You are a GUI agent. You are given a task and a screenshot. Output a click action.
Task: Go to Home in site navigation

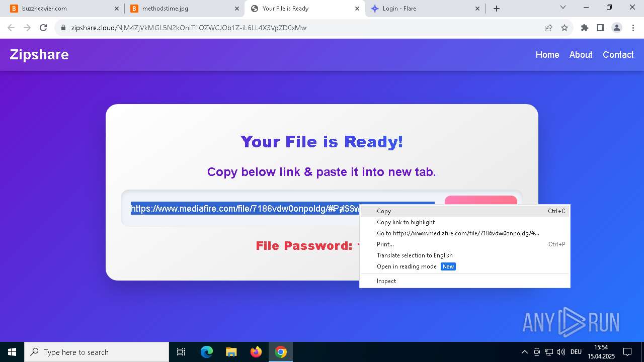(547, 55)
